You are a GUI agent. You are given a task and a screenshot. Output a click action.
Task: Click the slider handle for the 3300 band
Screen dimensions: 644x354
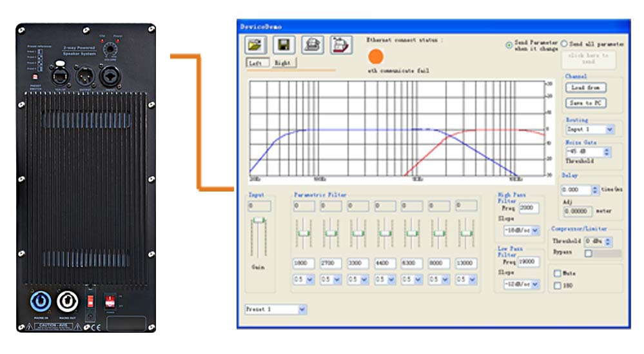point(358,233)
